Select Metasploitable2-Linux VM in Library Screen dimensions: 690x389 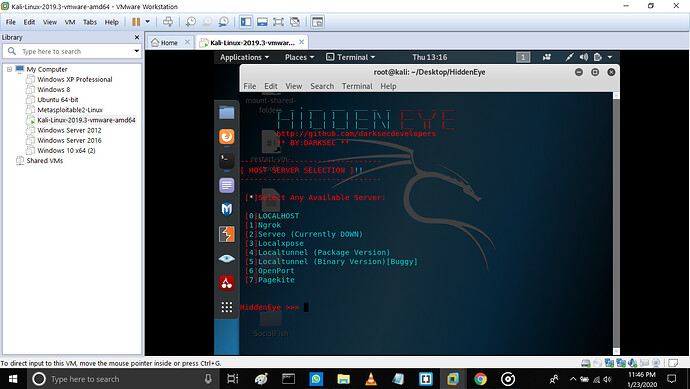(70, 110)
